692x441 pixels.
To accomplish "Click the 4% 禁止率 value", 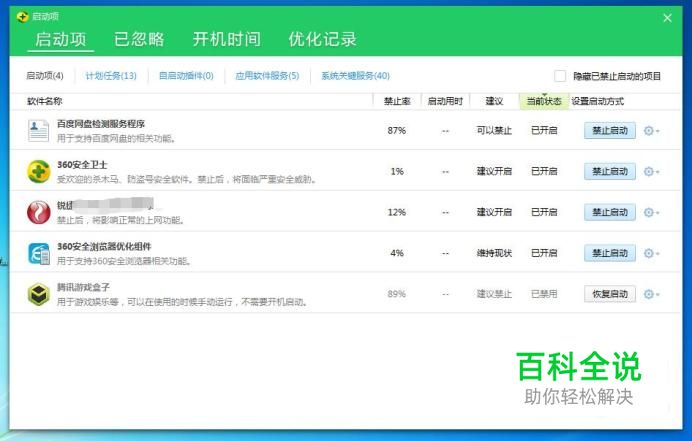I will click(397, 253).
